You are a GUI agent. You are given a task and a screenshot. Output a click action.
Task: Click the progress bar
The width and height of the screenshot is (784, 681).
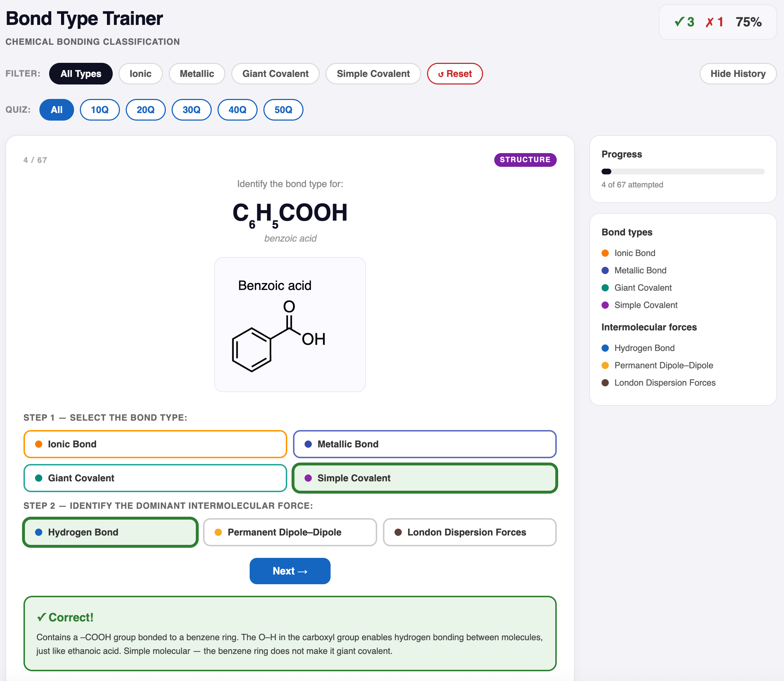(683, 172)
